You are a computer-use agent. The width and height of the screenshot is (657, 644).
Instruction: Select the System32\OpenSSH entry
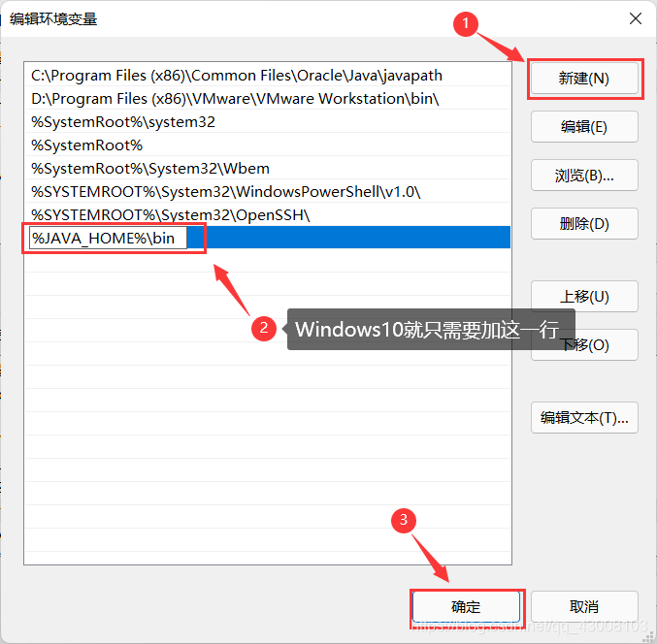coord(267,214)
